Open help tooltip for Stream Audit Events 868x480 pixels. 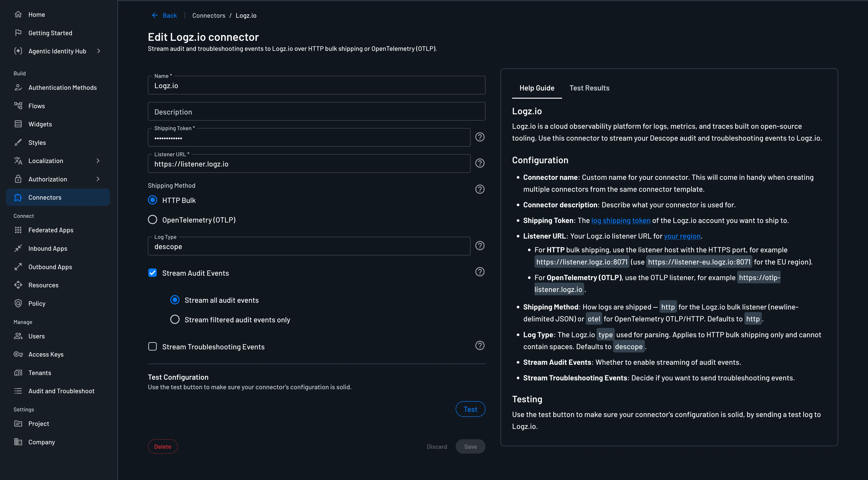click(480, 272)
